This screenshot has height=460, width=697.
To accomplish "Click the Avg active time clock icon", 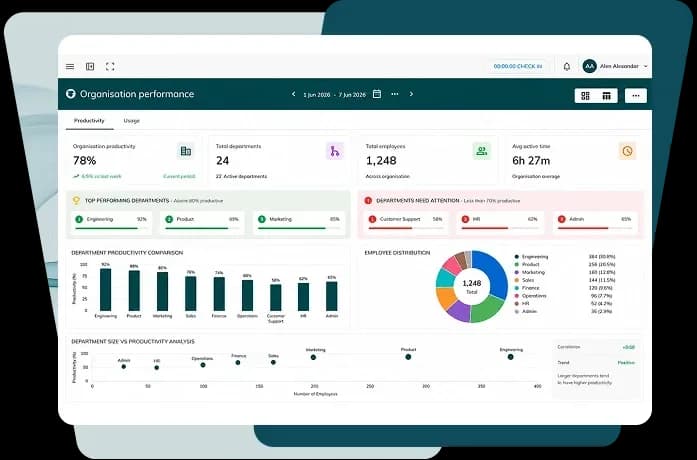I will (x=627, y=151).
